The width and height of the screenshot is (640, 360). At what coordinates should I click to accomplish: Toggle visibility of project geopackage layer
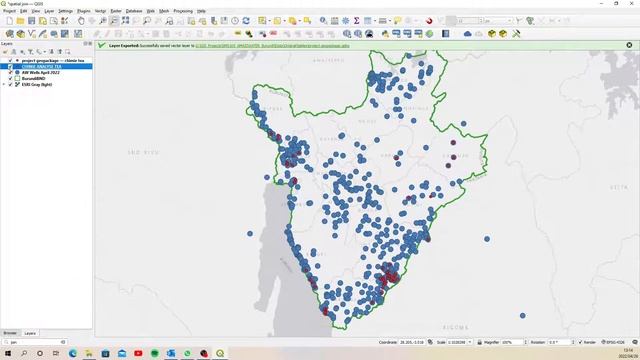(x=10, y=60)
